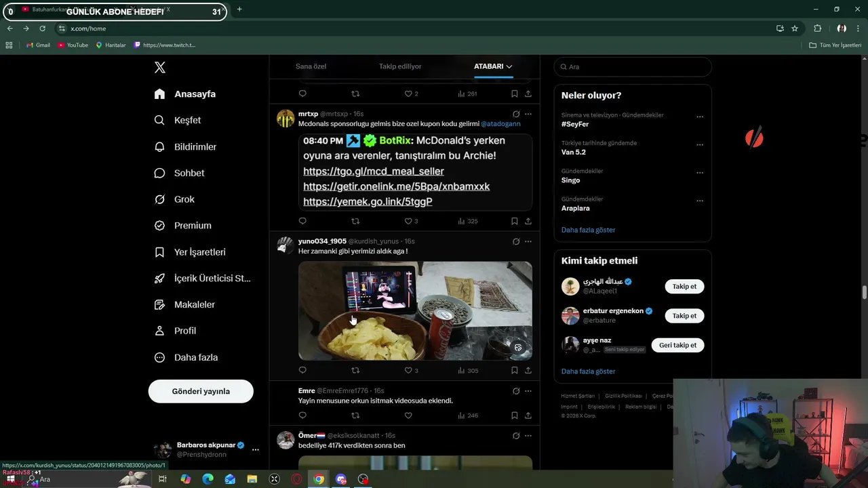This screenshot has height=488, width=868.
Task: Open Gmail bookmark in bookmarks bar
Action: [x=38, y=45]
